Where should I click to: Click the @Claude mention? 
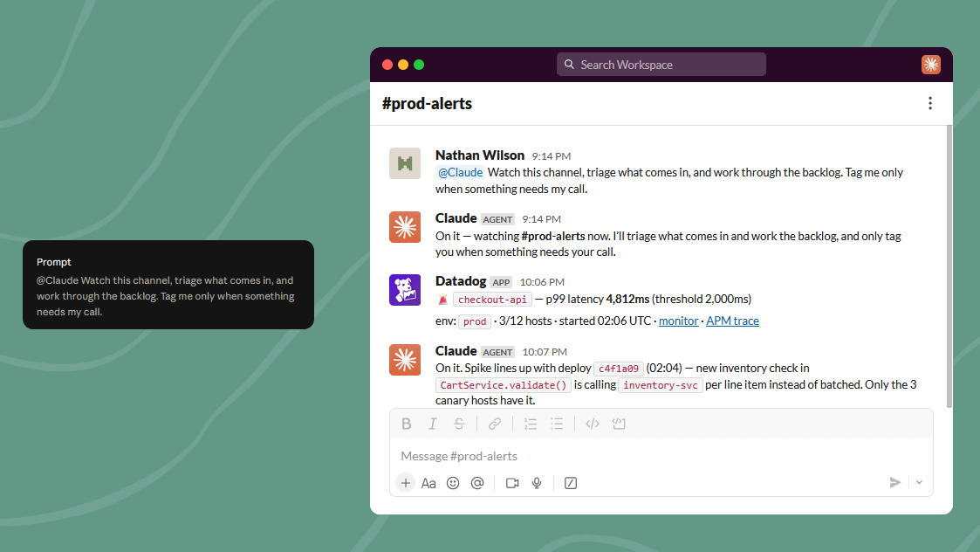pos(460,172)
